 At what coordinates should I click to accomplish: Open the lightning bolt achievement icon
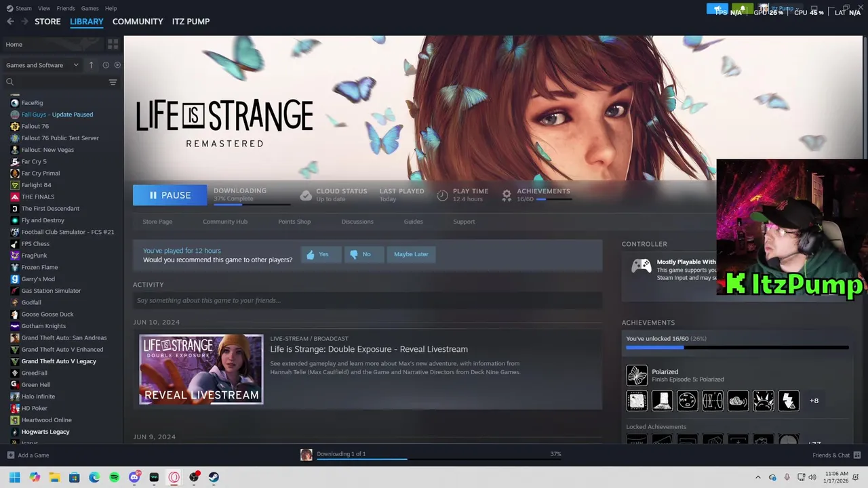point(789,401)
